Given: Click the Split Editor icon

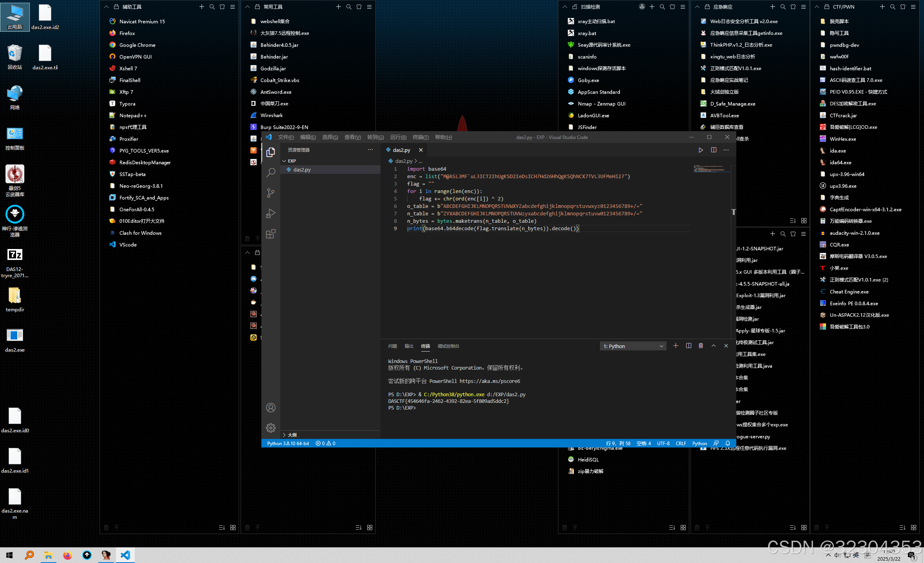Looking at the screenshot, I should pos(714,150).
